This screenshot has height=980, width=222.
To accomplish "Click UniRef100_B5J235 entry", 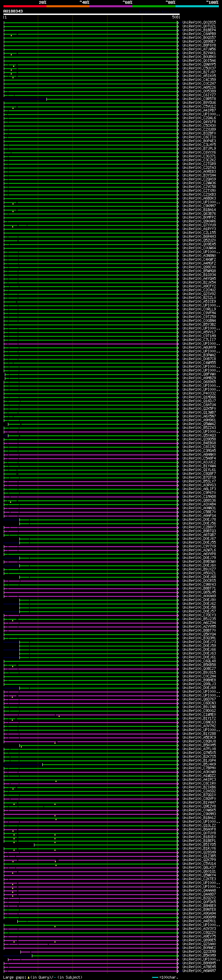I will pos(199,619).
